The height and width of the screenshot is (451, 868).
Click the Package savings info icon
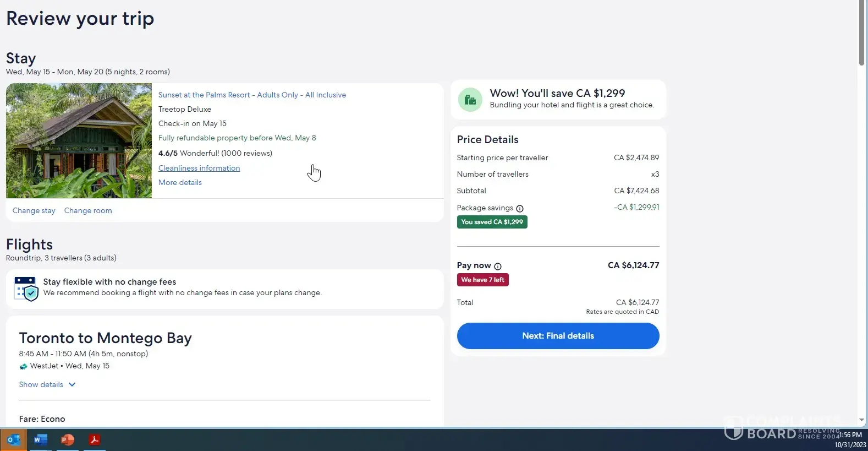[x=520, y=208]
